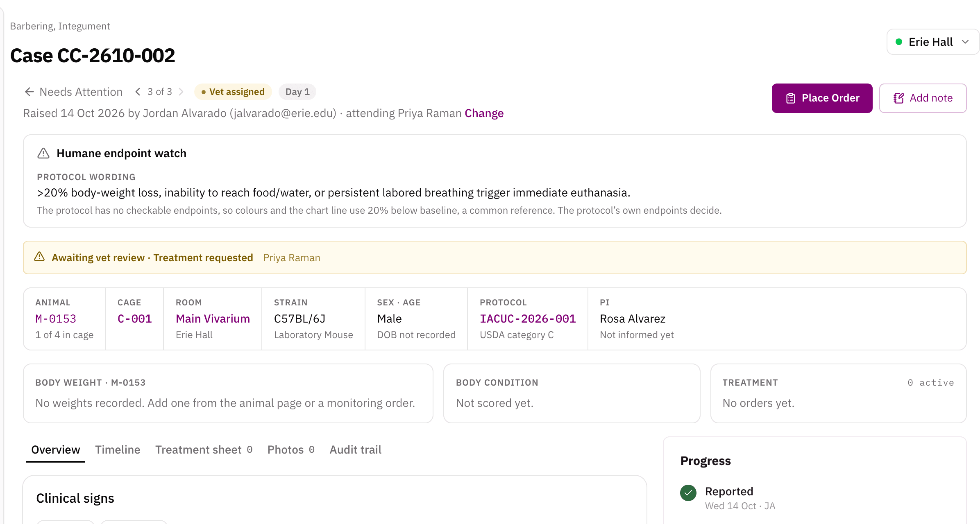
Task: Click the Rosa Alvarez PI name
Action: pyautogui.click(x=633, y=318)
